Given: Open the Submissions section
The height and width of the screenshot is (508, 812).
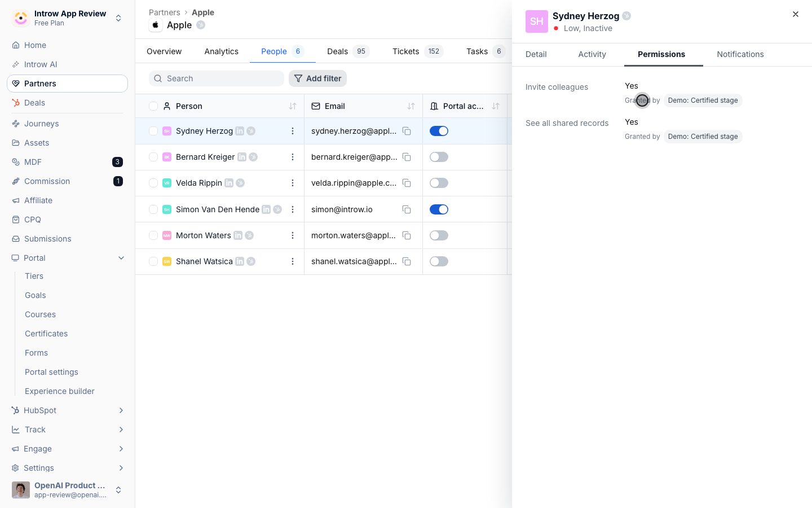Looking at the screenshot, I should [67, 239].
